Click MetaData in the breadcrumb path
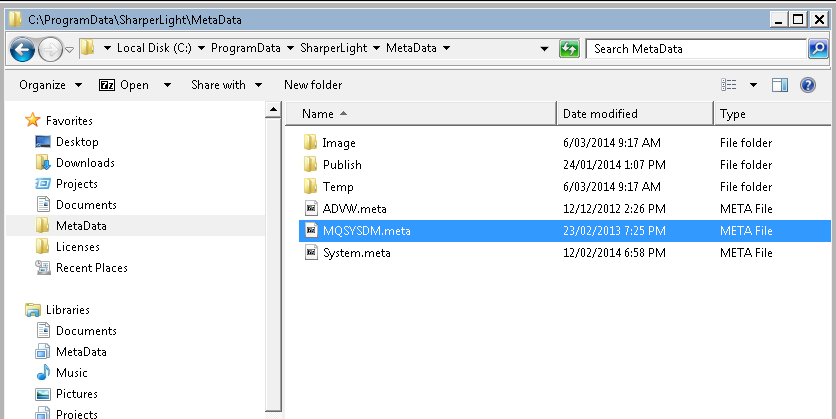The width and height of the screenshot is (836, 419). tap(411, 48)
